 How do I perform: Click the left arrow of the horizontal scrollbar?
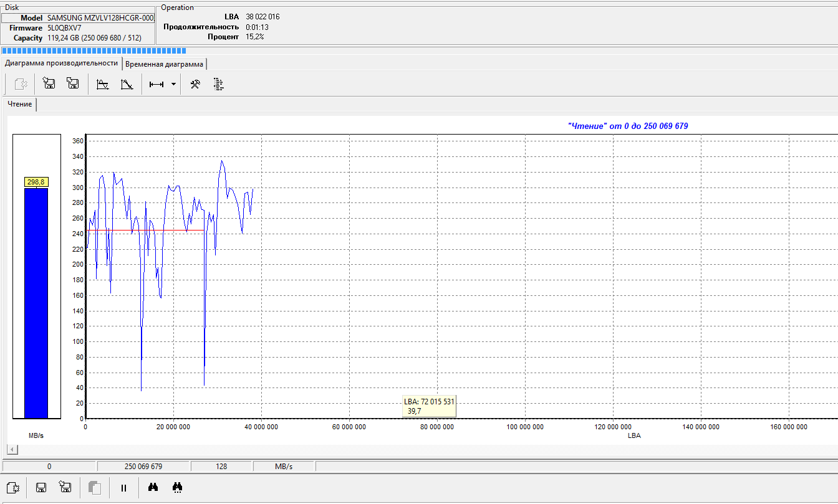coord(12,449)
